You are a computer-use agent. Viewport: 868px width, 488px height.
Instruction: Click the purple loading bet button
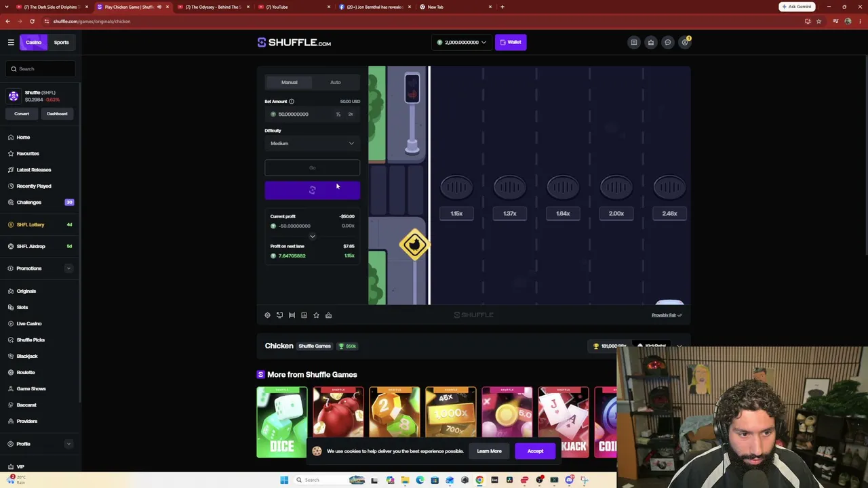pyautogui.click(x=312, y=190)
